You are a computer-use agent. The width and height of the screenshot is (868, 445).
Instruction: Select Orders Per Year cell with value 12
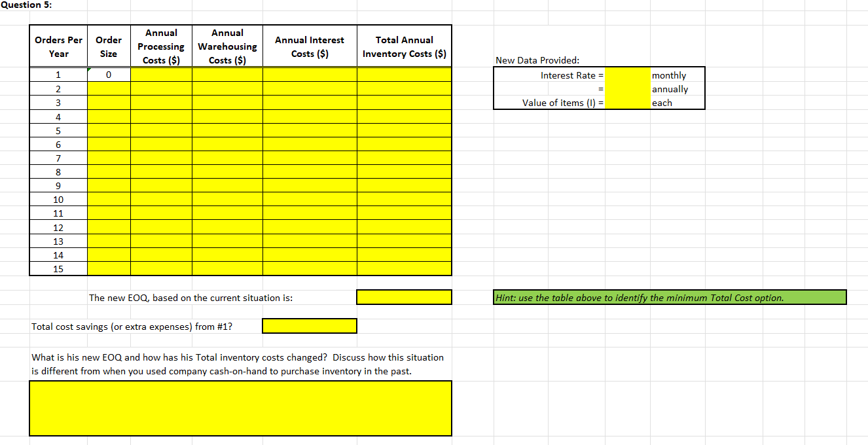point(58,227)
